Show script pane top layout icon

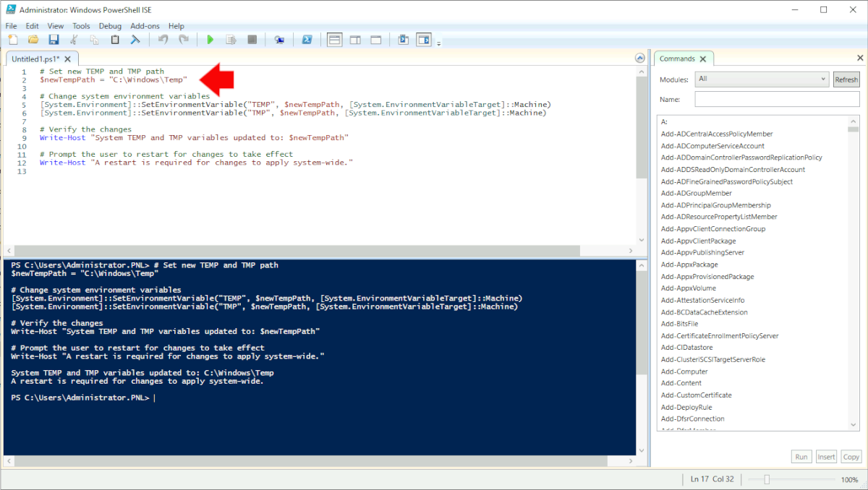pos(334,40)
